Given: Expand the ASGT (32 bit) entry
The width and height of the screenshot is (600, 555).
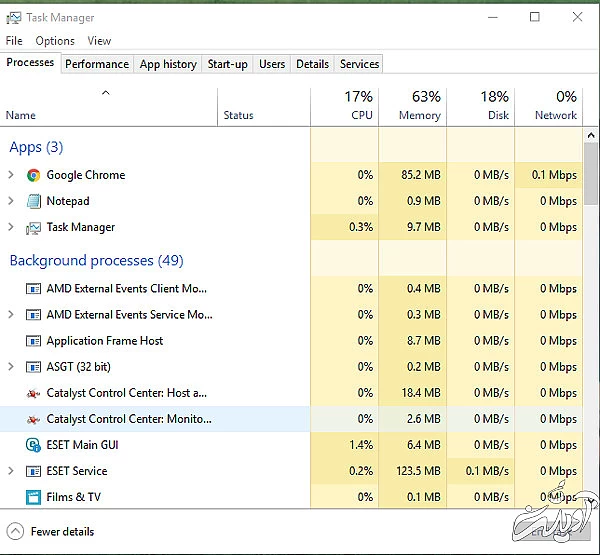Looking at the screenshot, I should pyautogui.click(x=11, y=367).
